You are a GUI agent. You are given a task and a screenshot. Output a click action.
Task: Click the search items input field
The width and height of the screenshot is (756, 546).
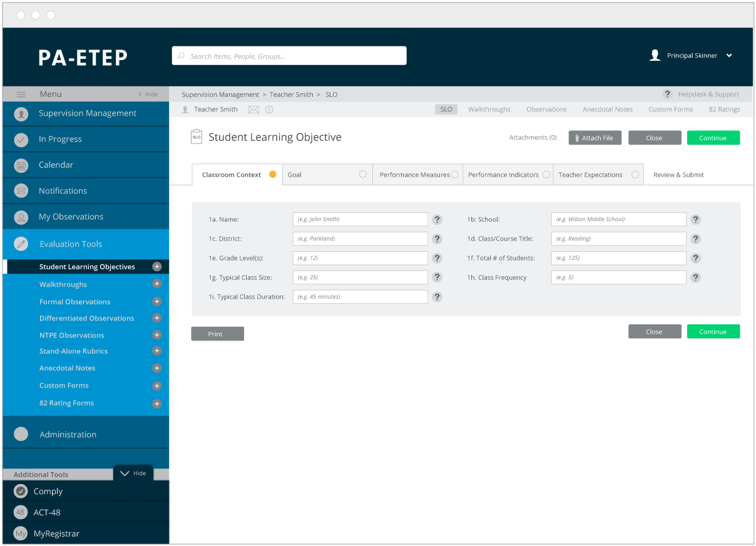pos(289,56)
